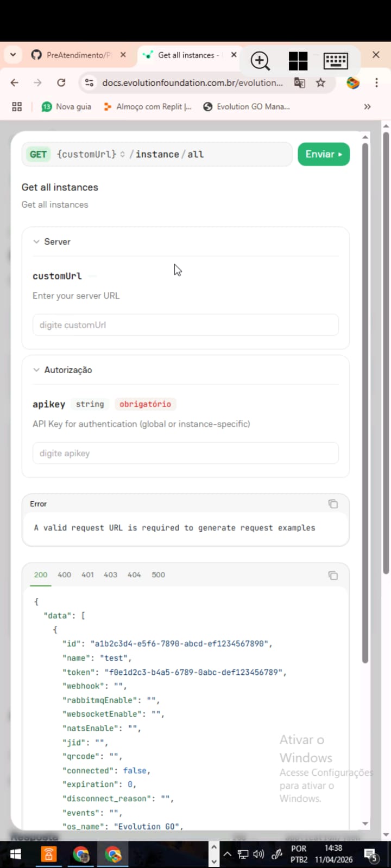Open the {customUrl} server selector
Image resolution: width=391 pixels, height=868 pixels.
point(91,155)
